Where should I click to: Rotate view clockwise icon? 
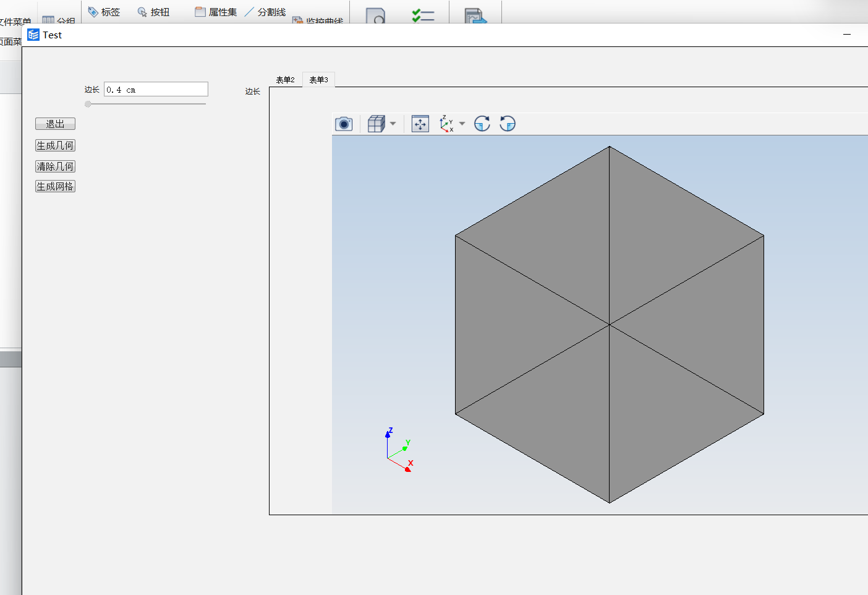coord(482,124)
